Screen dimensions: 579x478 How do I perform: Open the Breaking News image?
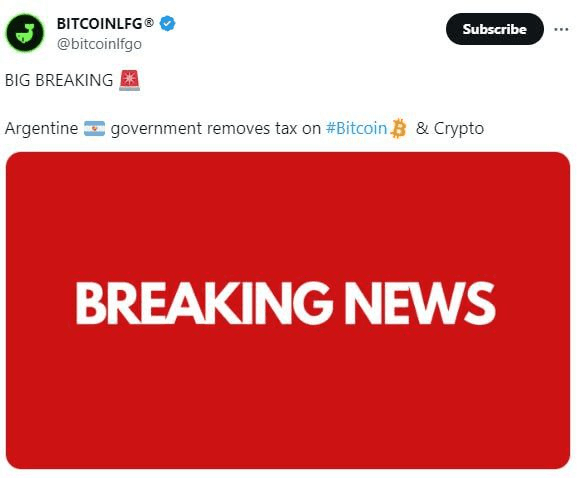(288, 310)
